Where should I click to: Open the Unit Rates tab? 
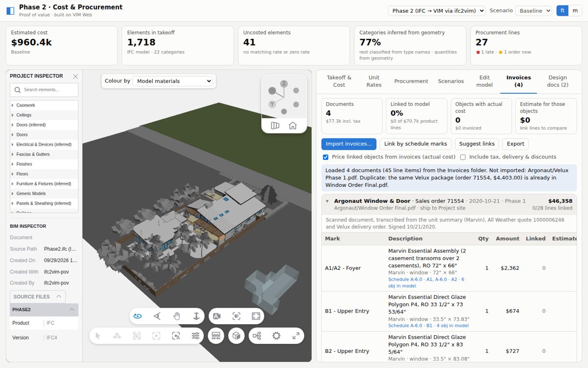pyautogui.click(x=374, y=81)
